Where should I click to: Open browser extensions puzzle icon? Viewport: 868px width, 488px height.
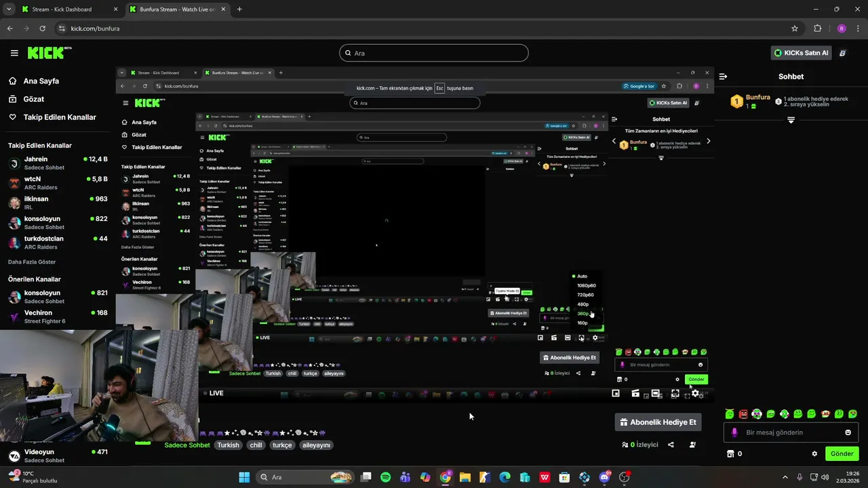[x=817, y=28]
